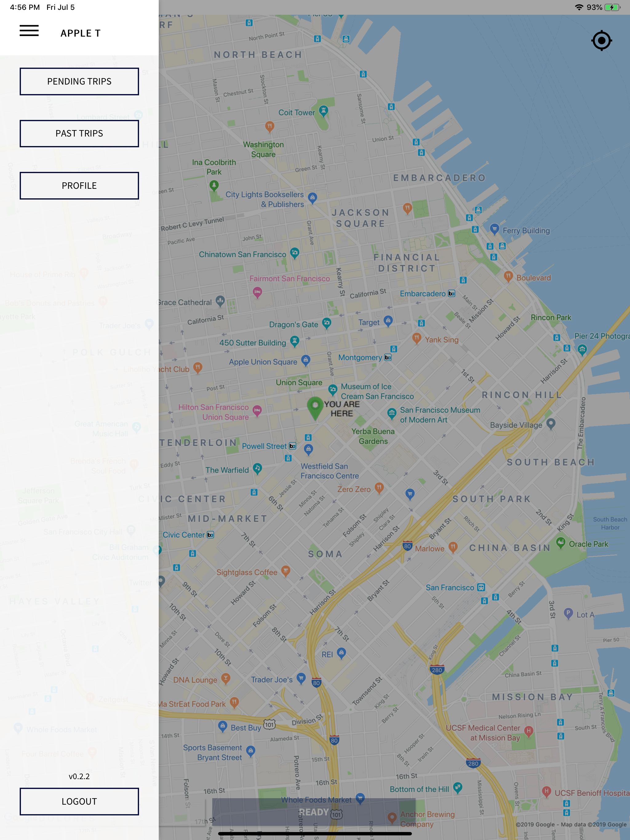Tap the 'APPLE T' title text
Screen dimensions: 630x840
pyautogui.click(x=81, y=34)
